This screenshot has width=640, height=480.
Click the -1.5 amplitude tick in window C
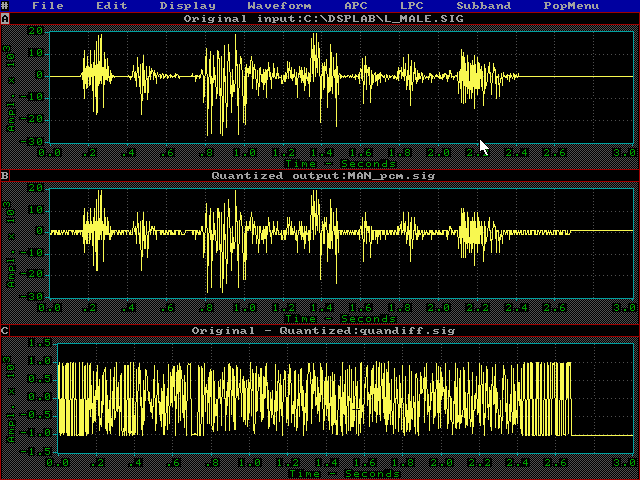[x=36, y=451]
